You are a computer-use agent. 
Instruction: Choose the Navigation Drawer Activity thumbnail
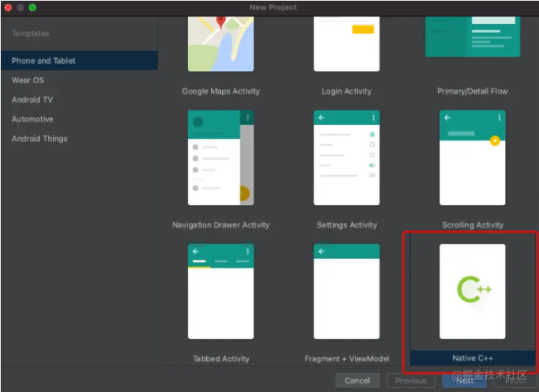point(221,158)
